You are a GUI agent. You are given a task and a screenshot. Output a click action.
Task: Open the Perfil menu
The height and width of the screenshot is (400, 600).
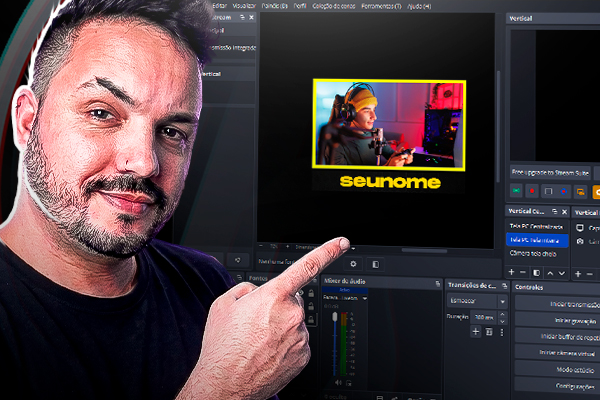coord(300,6)
